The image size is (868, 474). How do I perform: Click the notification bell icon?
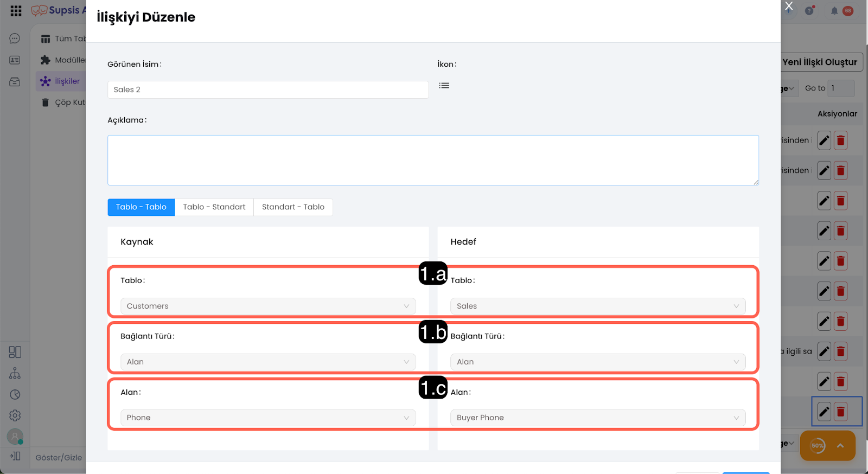tap(834, 11)
